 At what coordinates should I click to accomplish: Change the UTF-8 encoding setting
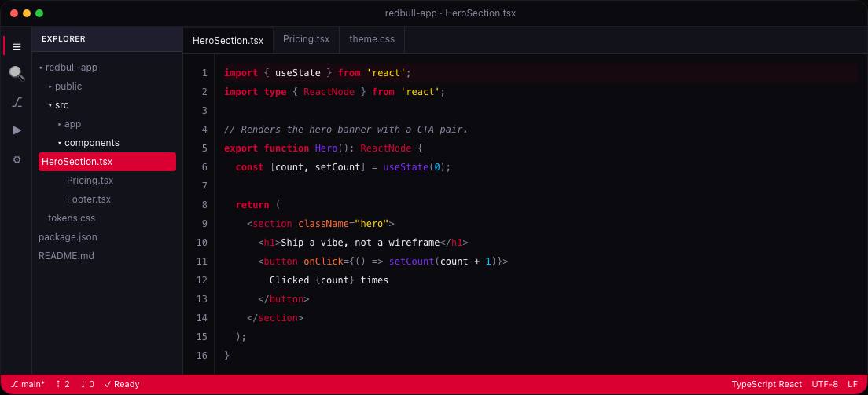coord(825,384)
